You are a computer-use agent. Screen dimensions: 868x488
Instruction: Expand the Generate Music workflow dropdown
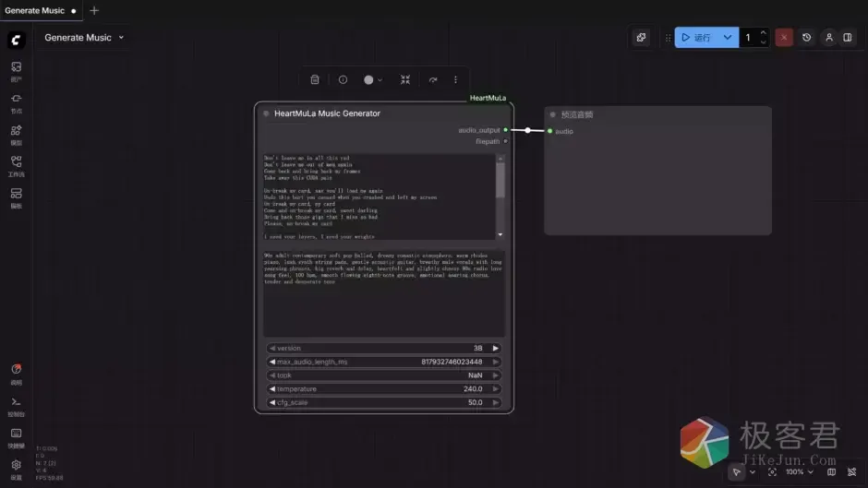click(x=121, y=38)
